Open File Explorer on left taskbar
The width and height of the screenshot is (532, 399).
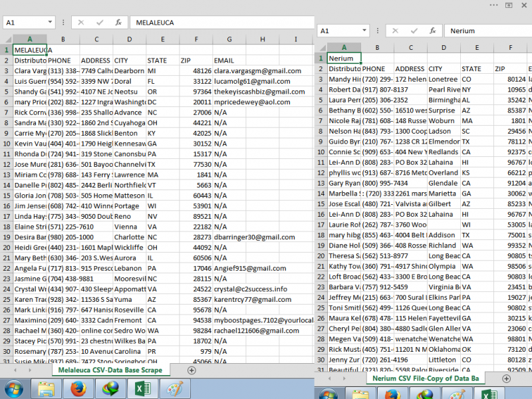point(46,390)
